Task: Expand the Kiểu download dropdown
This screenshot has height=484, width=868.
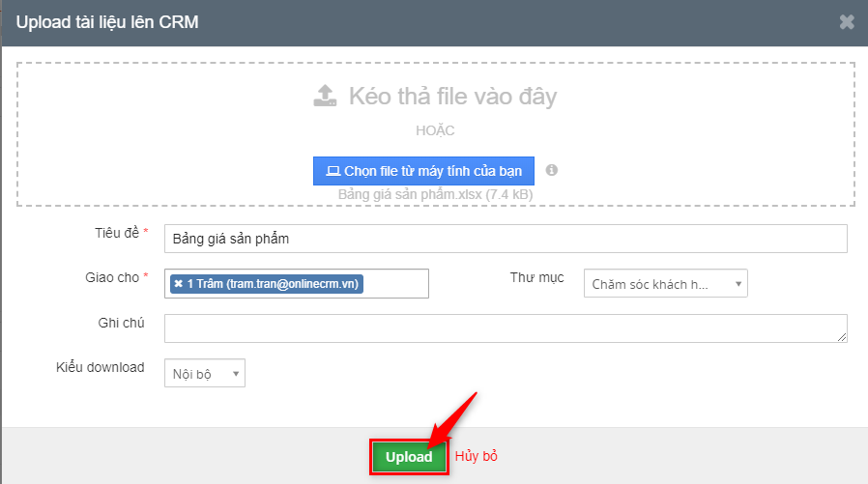Action: click(204, 373)
